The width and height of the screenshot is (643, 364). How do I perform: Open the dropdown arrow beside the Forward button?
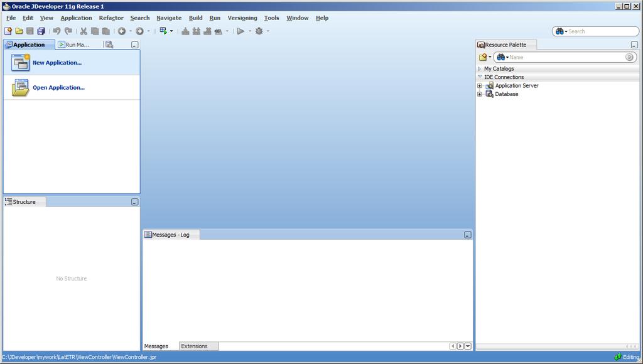[x=148, y=31]
